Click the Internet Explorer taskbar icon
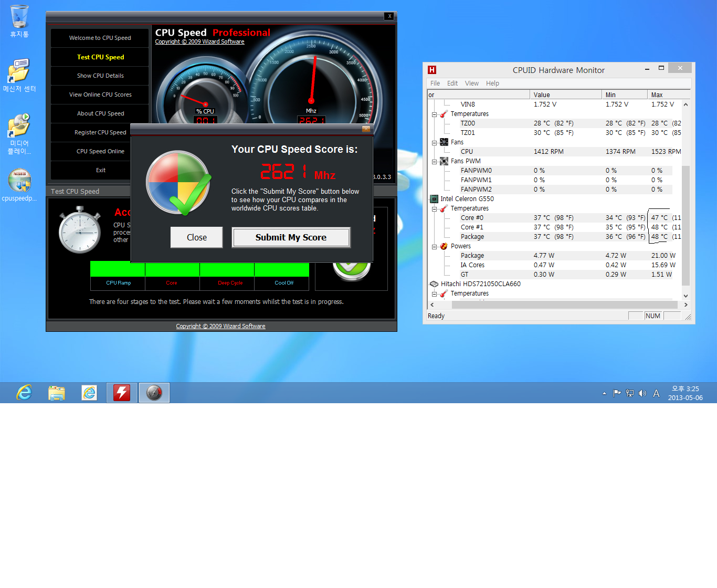Image resolution: width=717 pixels, height=588 pixels. click(x=24, y=393)
